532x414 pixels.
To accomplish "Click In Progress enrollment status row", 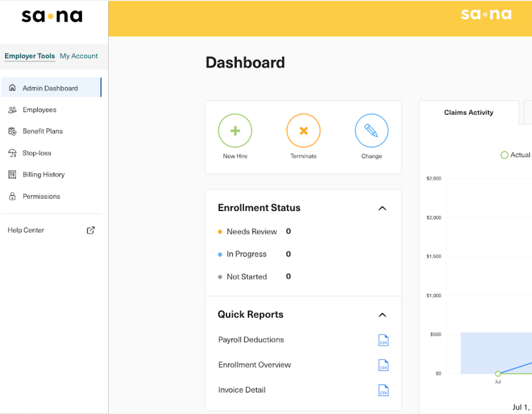I will [x=255, y=254].
